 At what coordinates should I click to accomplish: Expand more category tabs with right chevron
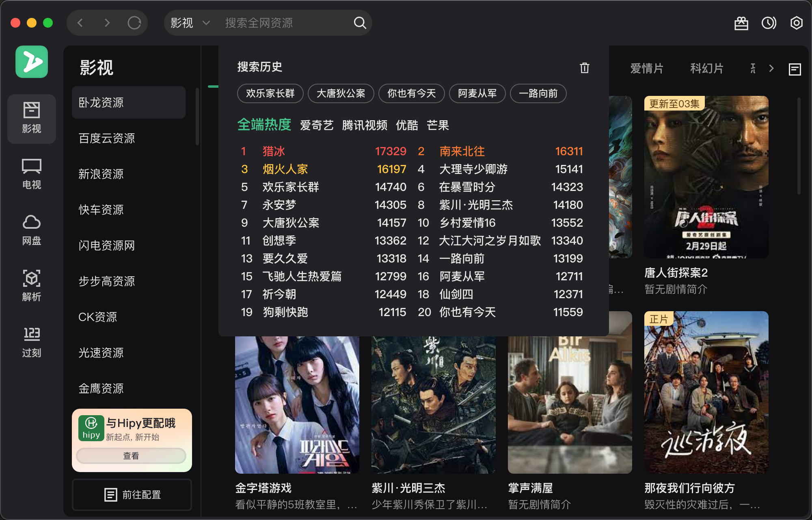[771, 69]
